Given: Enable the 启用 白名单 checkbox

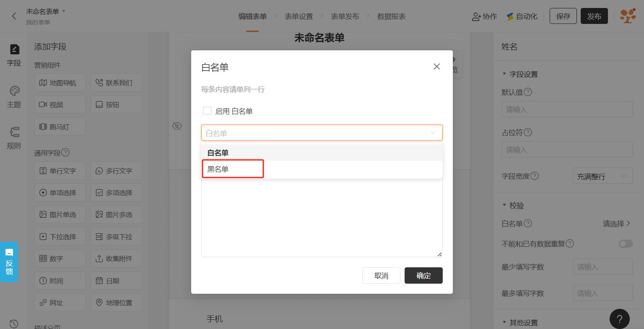Looking at the screenshot, I should [x=207, y=111].
